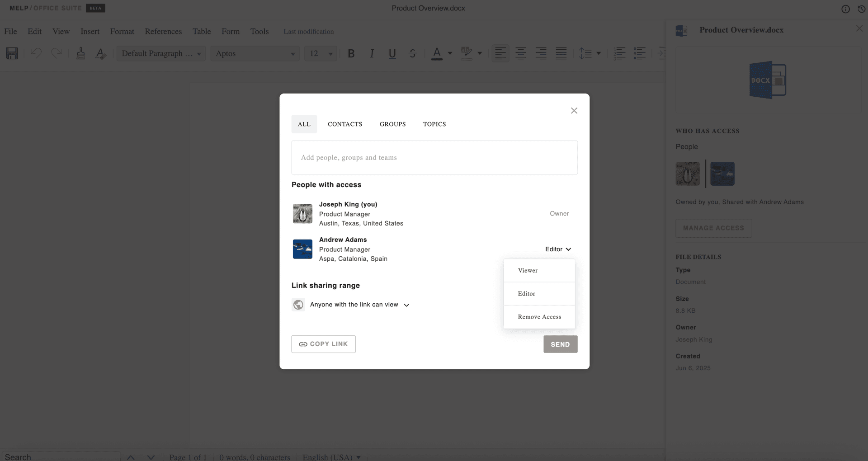868x461 pixels.
Task: Click the Bold formatting icon
Action: click(x=351, y=53)
